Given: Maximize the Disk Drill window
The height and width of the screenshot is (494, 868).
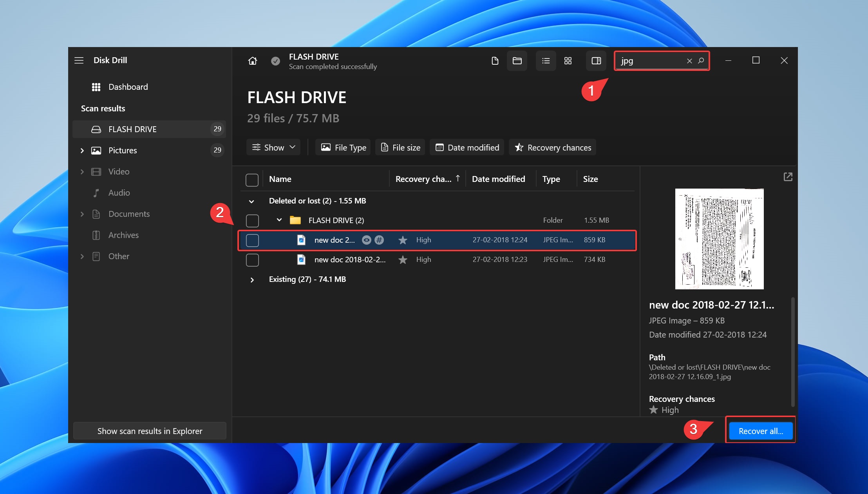Looking at the screenshot, I should coord(756,60).
